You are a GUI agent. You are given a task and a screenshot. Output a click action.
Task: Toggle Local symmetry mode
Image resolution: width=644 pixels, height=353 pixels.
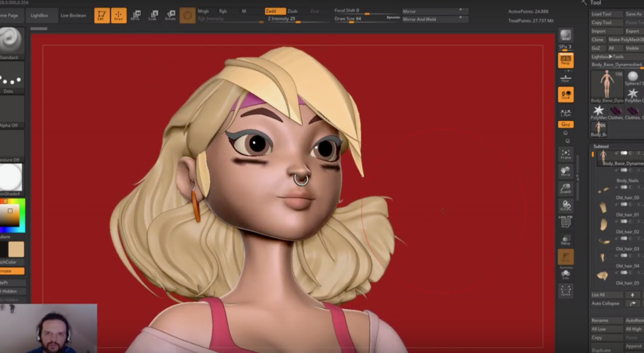[565, 95]
